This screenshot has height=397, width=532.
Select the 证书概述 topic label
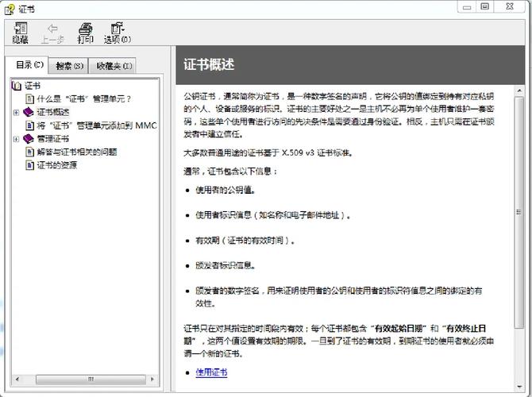[53, 112]
